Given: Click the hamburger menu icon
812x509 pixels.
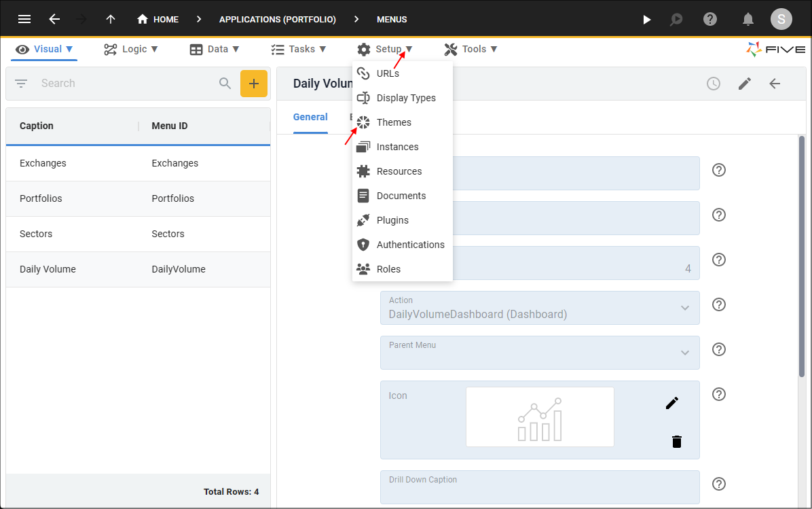Looking at the screenshot, I should click(24, 19).
